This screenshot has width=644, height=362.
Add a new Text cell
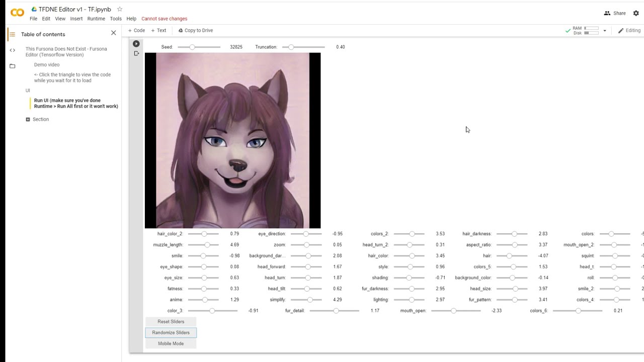[158, 30]
